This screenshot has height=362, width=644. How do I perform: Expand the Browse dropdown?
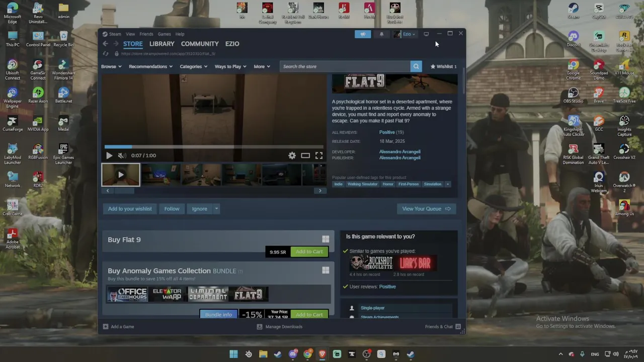pyautogui.click(x=111, y=66)
